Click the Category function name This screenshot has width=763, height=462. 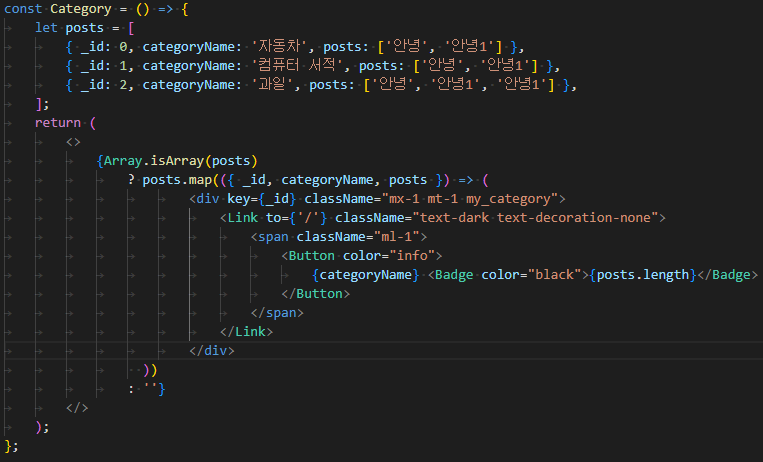click(x=81, y=9)
